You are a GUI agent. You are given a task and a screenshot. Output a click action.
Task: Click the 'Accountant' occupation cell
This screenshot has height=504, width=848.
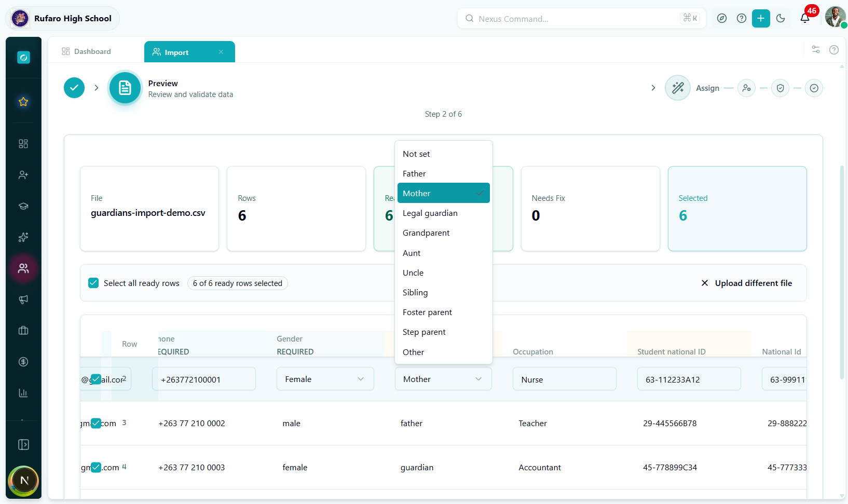point(540,467)
